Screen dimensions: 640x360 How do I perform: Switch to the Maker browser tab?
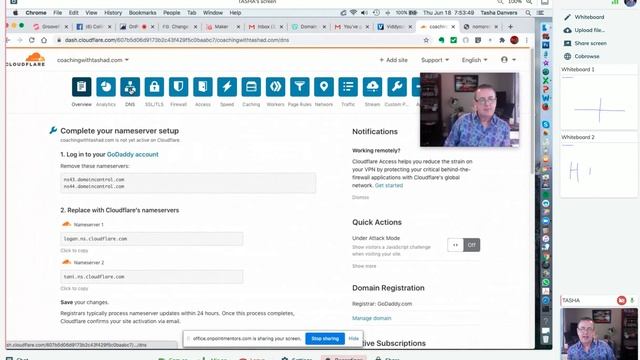tap(223, 27)
